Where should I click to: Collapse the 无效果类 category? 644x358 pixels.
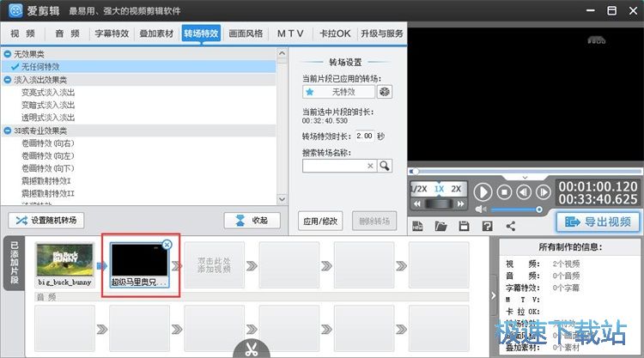tap(8, 54)
